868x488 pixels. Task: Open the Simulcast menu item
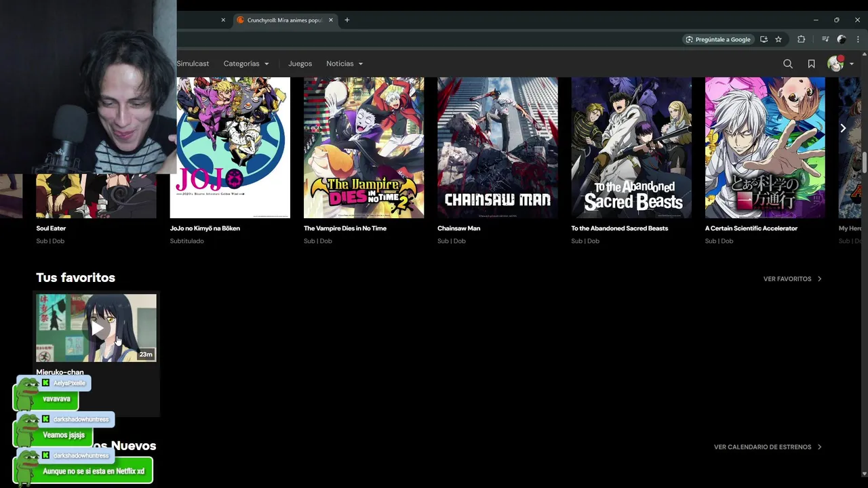point(193,64)
